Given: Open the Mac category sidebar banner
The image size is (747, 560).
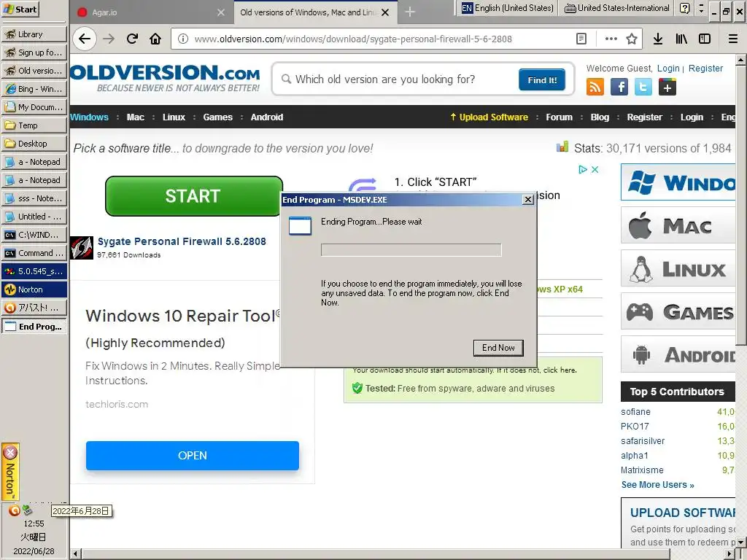Looking at the screenshot, I should pyautogui.click(x=678, y=225).
